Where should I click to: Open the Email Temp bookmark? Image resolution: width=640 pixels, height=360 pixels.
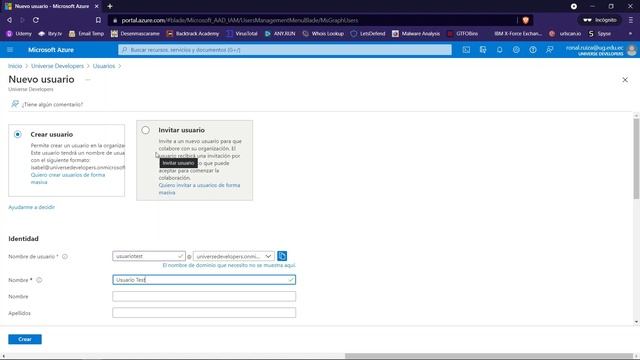(87, 33)
